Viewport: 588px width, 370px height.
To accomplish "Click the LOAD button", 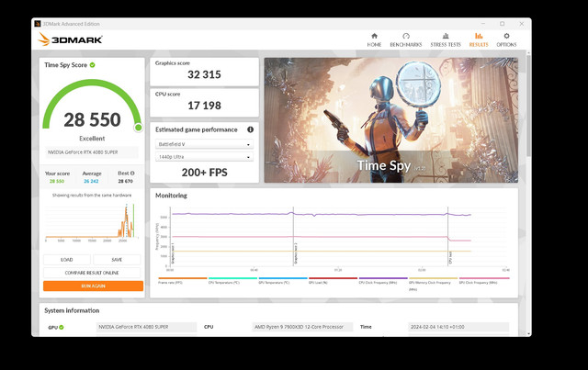I will (67, 260).
